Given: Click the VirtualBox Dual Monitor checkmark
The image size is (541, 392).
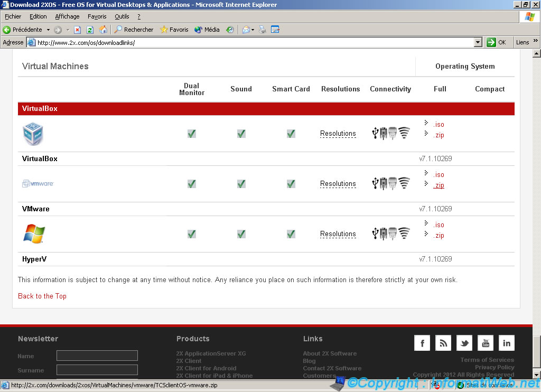Looking at the screenshot, I should pos(192,134).
